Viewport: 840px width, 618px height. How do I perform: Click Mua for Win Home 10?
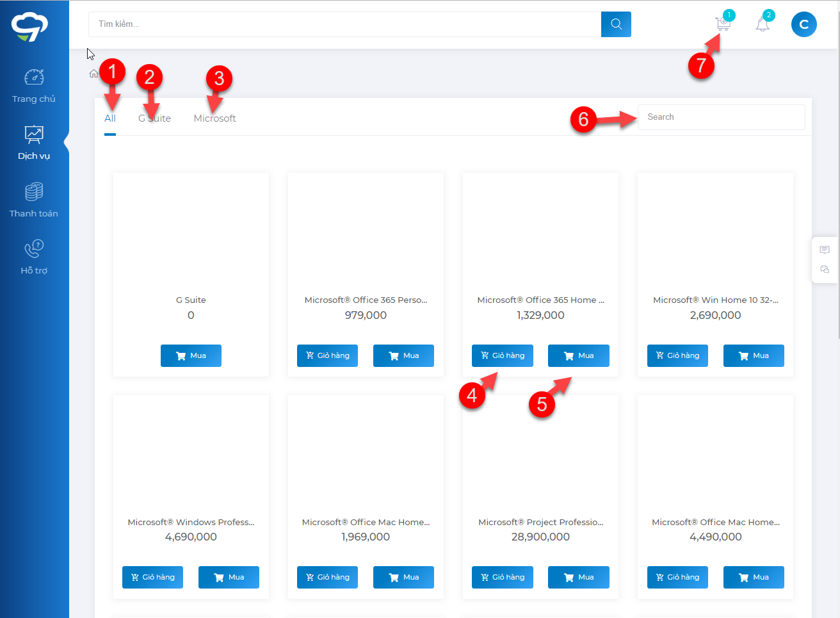[x=754, y=355]
